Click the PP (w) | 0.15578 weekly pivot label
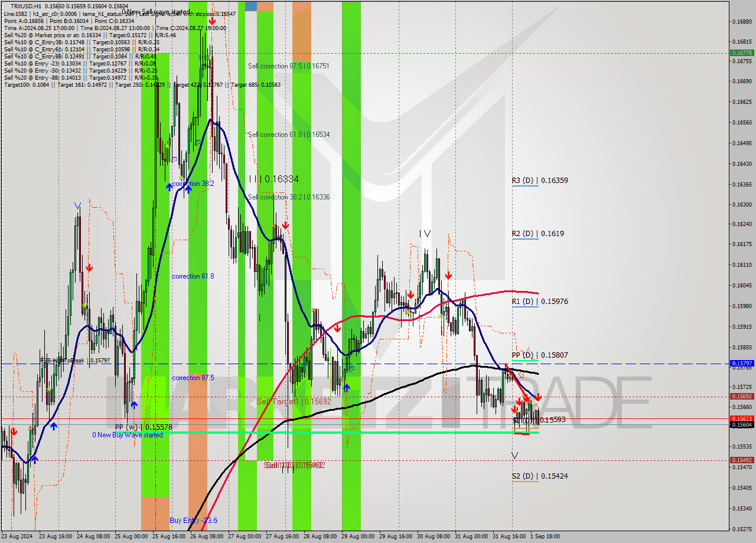 tap(144, 427)
